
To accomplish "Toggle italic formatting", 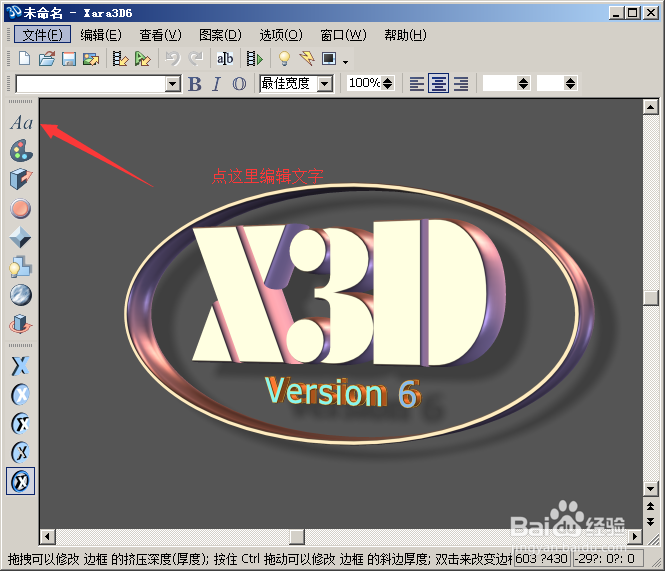I will pyautogui.click(x=217, y=84).
